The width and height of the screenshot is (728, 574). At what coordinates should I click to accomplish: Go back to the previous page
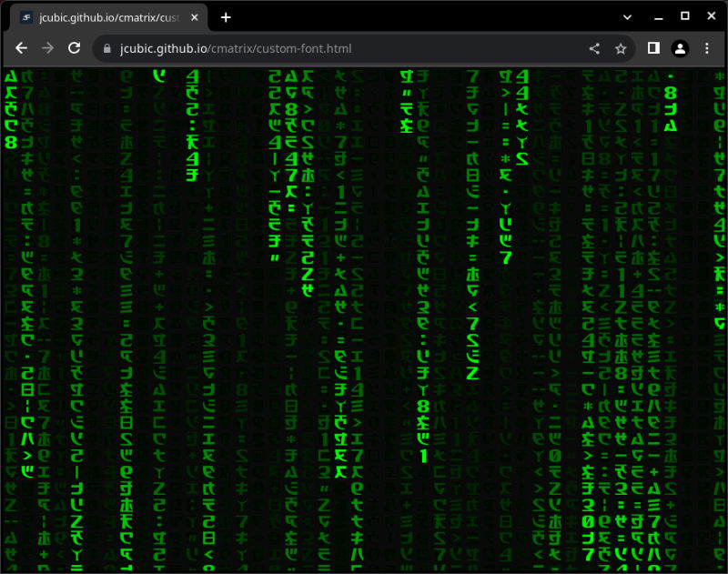tap(21, 48)
